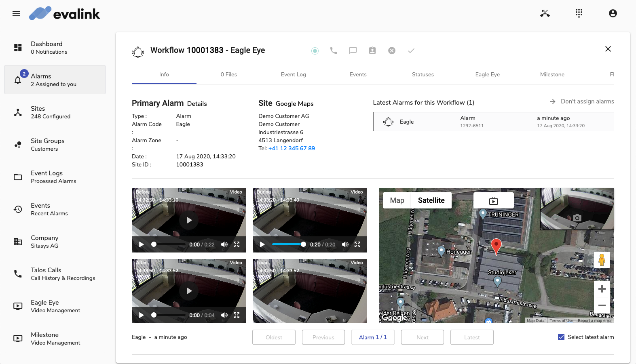Screen dimensions: 636x364
Task: Switch to the Milestone tab
Action: (552, 75)
